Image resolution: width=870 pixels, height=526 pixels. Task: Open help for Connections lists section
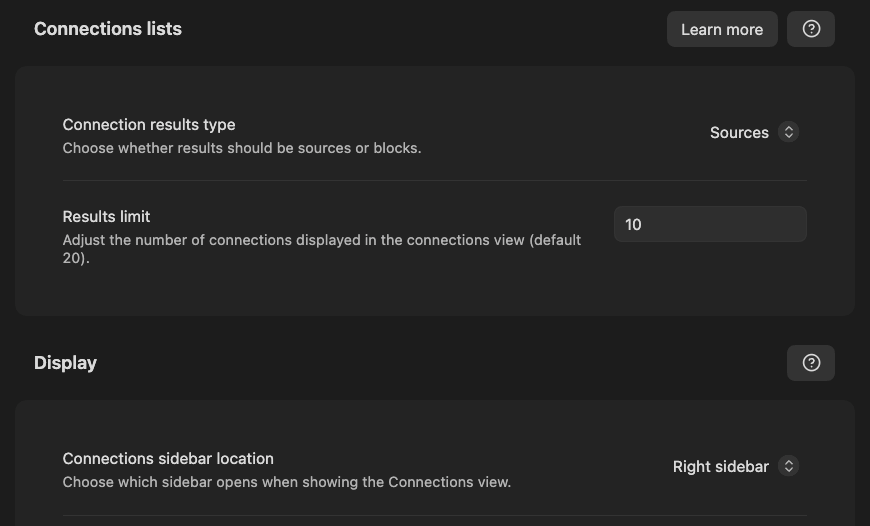(x=811, y=29)
